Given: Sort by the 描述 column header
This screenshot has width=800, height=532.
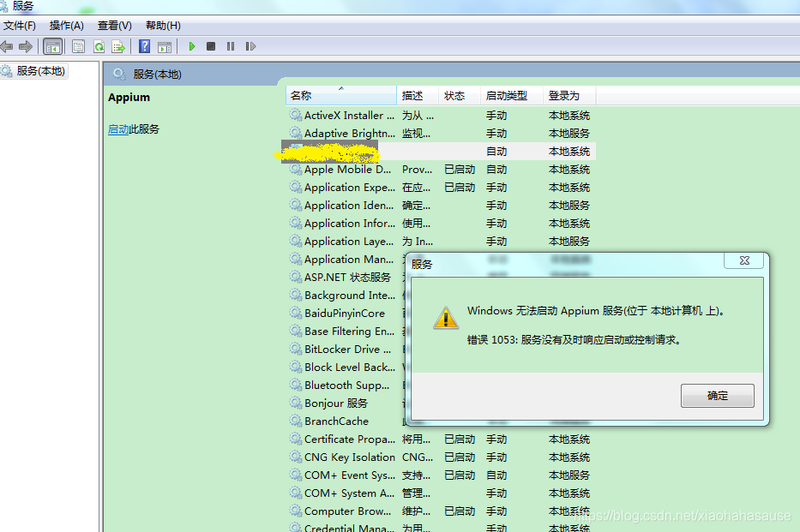Looking at the screenshot, I should point(418,95).
